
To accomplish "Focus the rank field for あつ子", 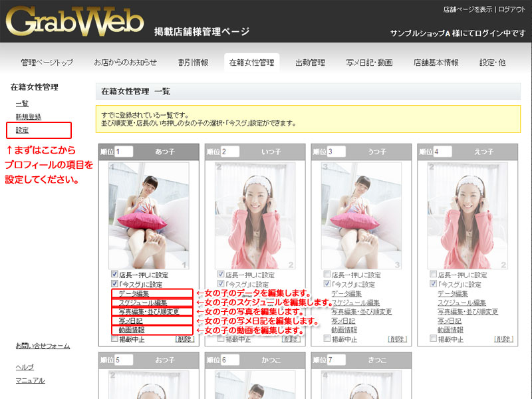I will pos(124,152).
